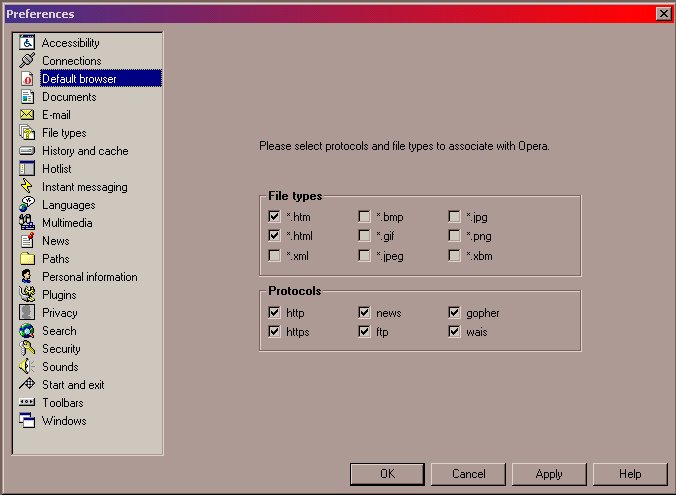Open Personal information preferences
The image size is (676, 495).
(90, 277)
